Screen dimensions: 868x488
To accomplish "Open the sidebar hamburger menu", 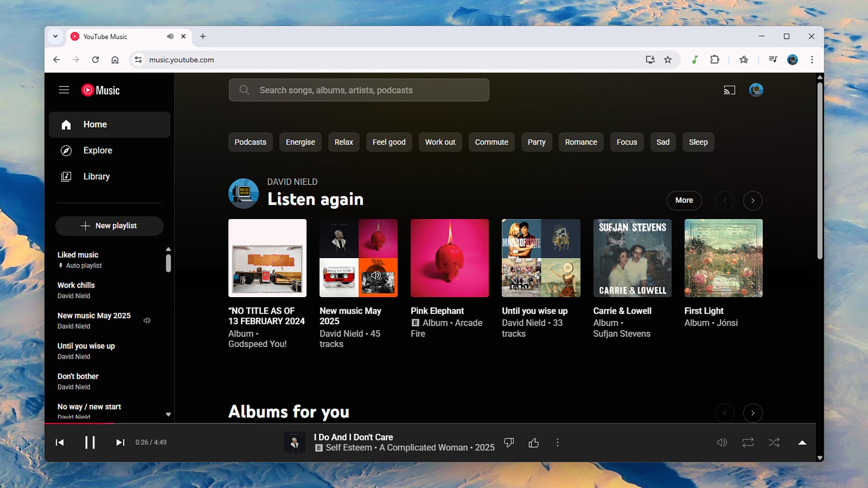I will pos(64,90).
